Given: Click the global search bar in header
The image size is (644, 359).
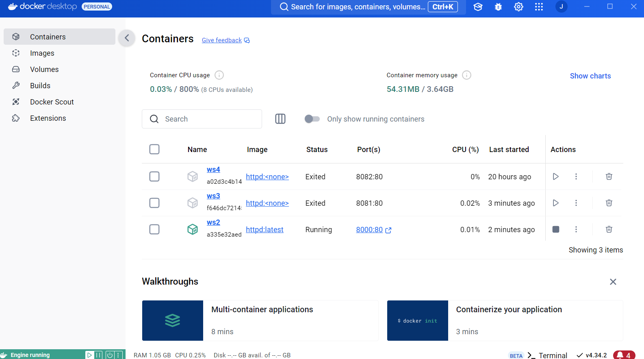Looking at the screenshot, I should click(x=368, y=7).
